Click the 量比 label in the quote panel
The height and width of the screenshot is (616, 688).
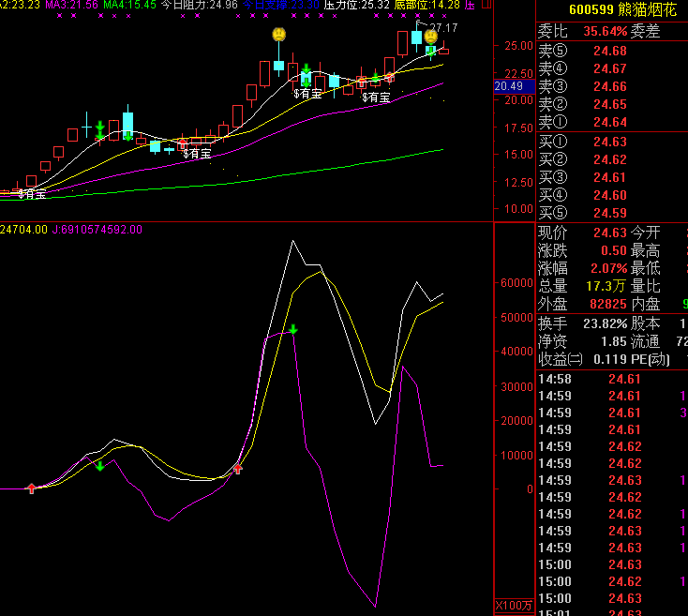[646, 286]
